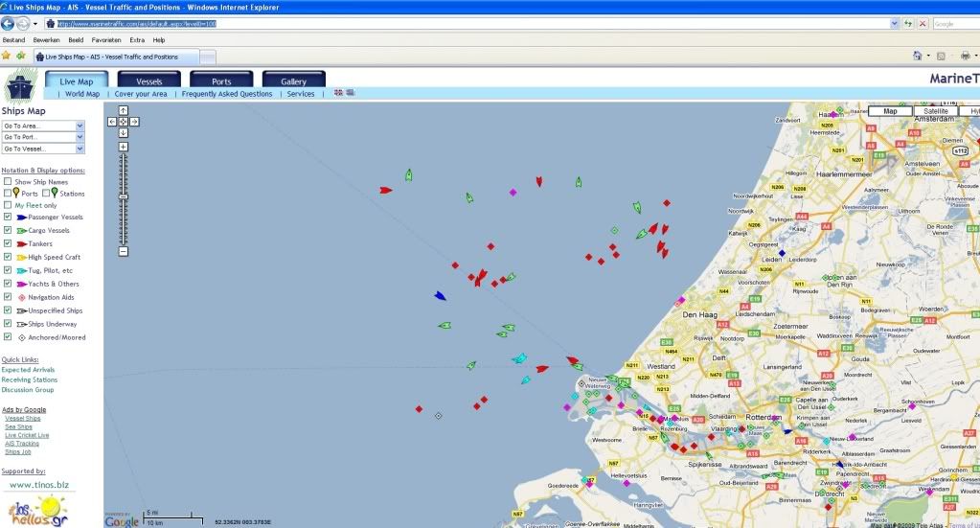This screenshot has height=528, width=980.
Task: Uncheck Cargo Vessels
Action: coord(8,230)
